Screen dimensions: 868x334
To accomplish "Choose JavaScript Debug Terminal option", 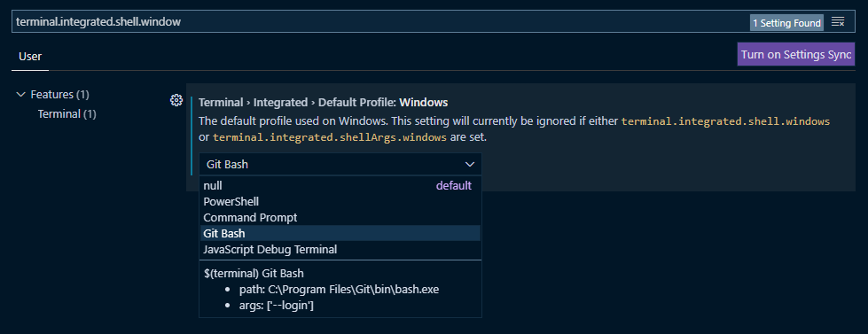I will [x=340, y=250].
